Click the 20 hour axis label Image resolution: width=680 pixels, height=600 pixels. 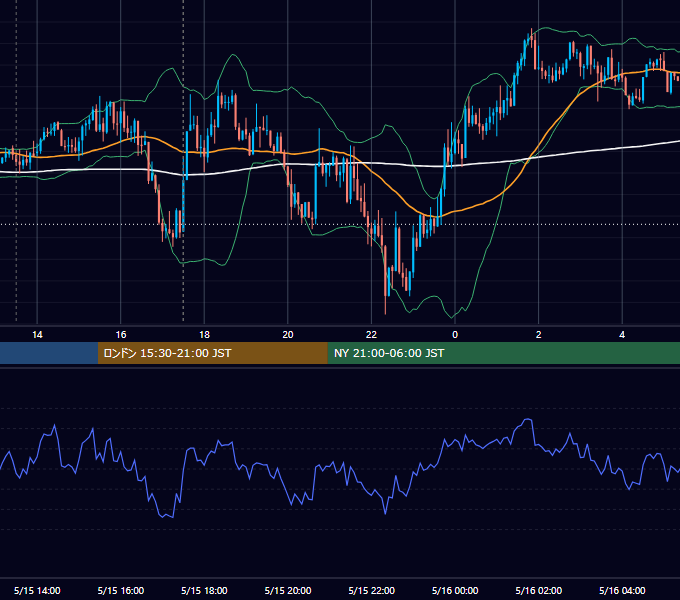pos(288,335)
